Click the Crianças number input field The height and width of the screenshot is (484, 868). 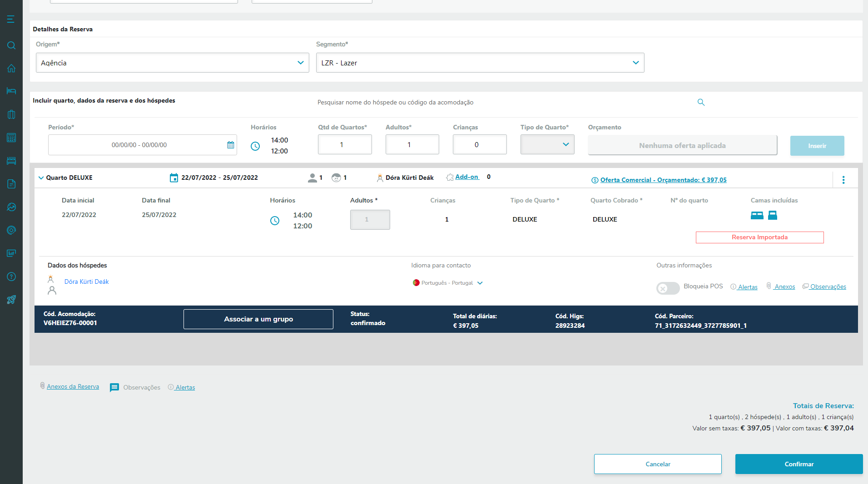(x=479, y=144)
